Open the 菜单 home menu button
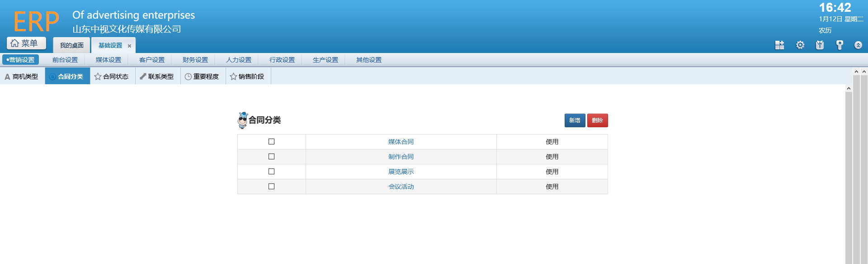Viewport: 868px width, 264px height. pos(26,43)
